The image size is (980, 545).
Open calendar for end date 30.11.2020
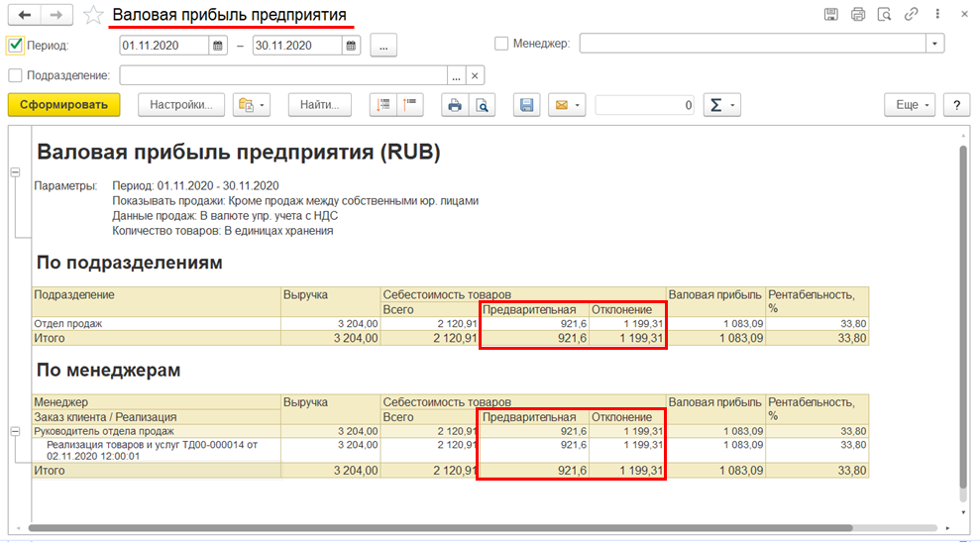(351, 45)
